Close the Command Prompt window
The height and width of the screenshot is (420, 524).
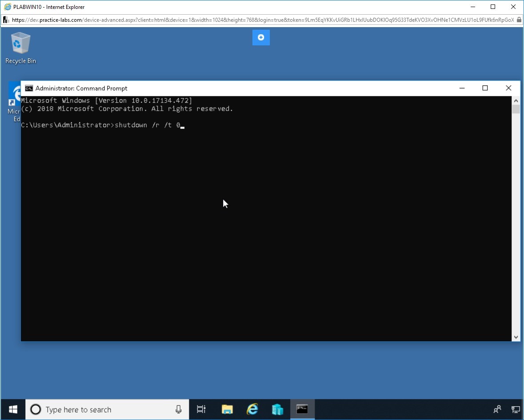click(x=508, y=88)
